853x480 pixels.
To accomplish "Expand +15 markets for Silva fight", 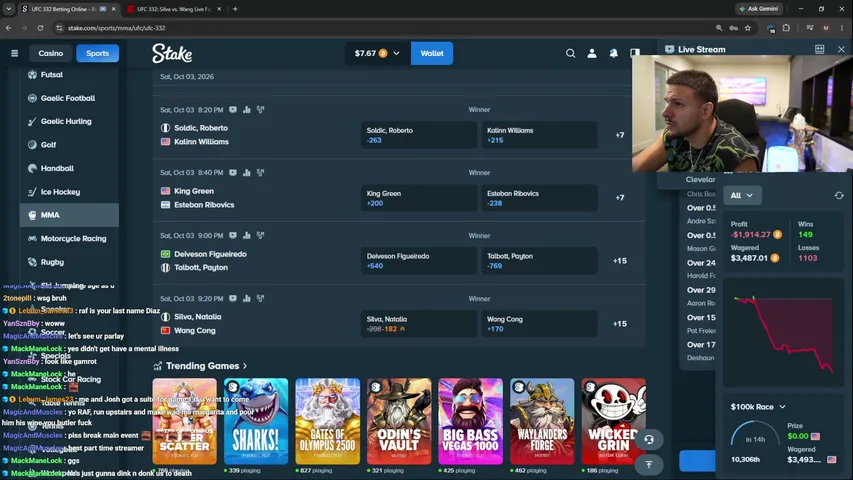I will click(x=620, y=324).
